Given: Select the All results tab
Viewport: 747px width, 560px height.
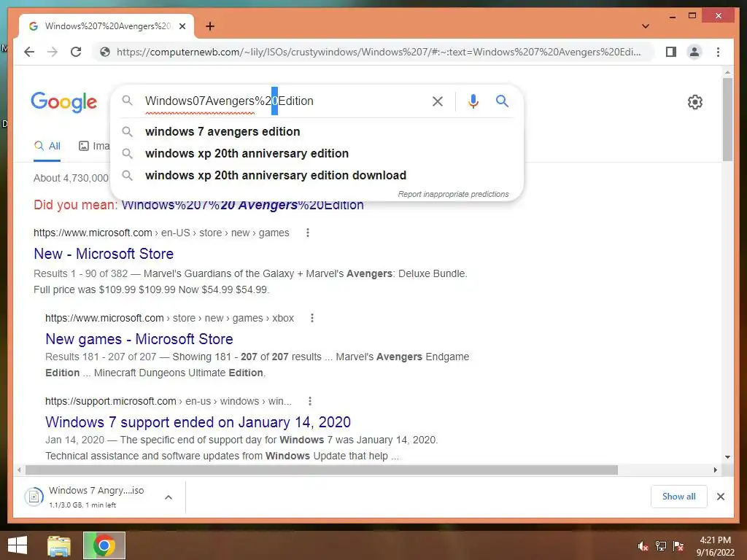Looking at the screenshot, I should 47,146.
